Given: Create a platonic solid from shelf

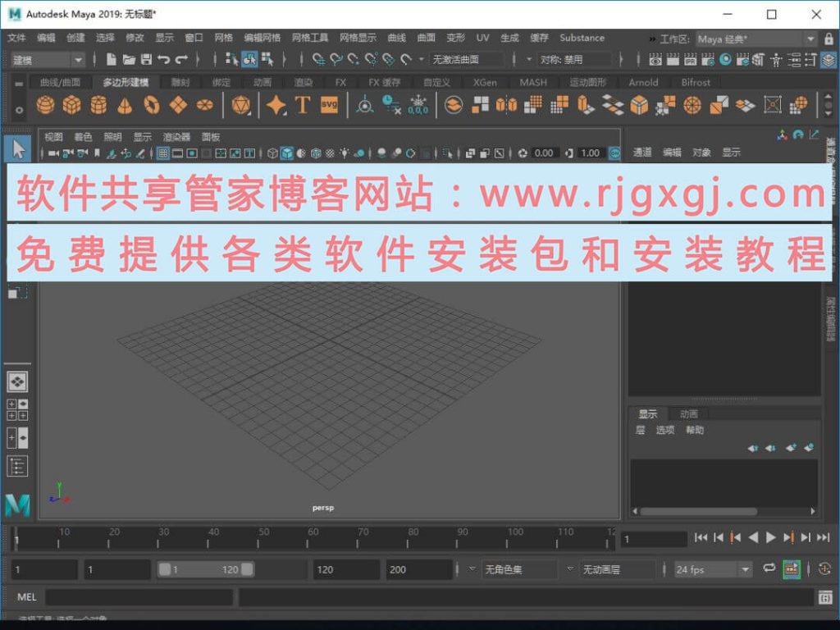Looking at the screenshot, I should pyautogui.click(x=241, y=105).
